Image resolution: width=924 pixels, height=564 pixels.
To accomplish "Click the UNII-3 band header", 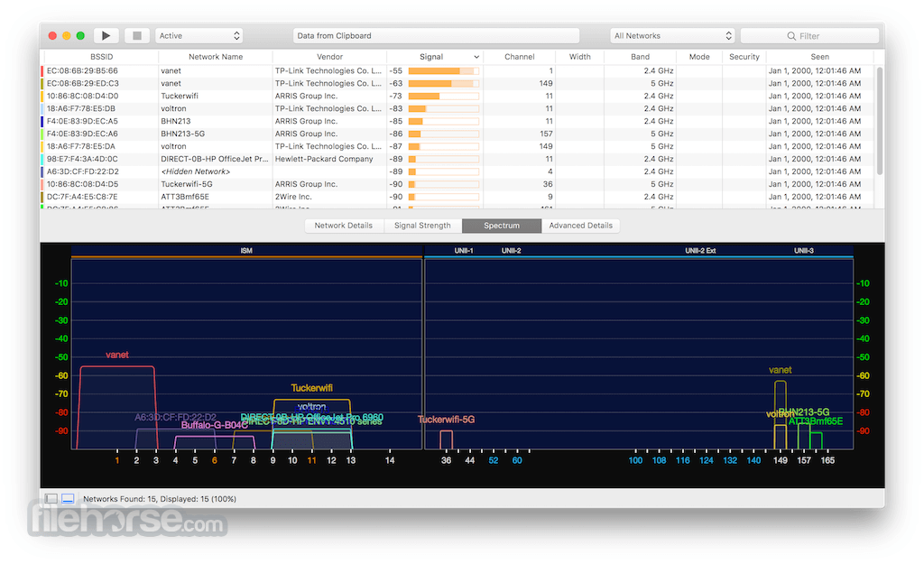I will point(804,251).
